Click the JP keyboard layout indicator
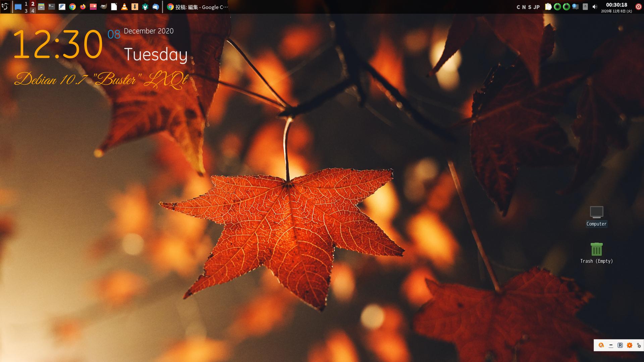The width and height of the screenshot is (644, 362). click(537, 7)
